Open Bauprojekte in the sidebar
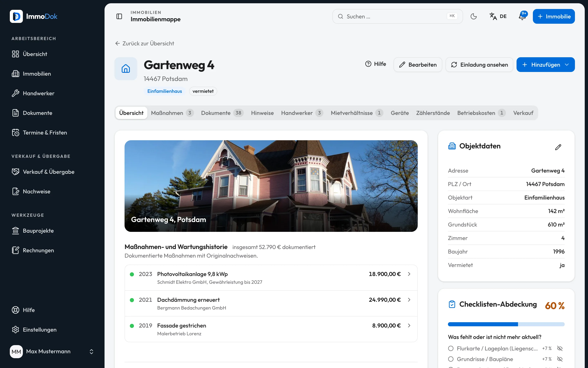 (52, 231)
